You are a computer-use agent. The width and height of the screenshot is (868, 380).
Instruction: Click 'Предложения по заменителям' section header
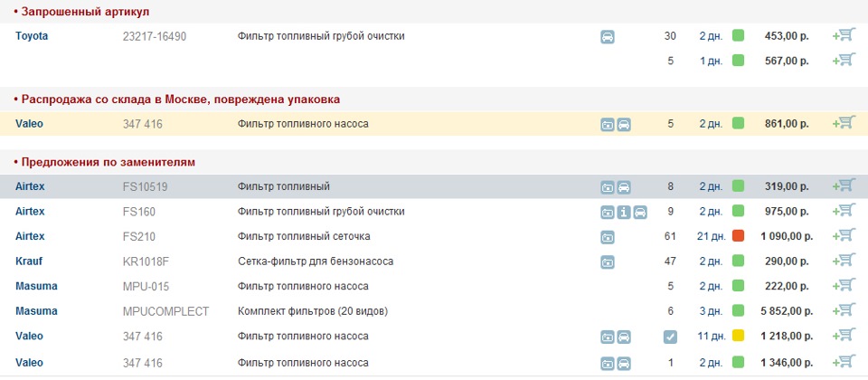[107, 162]
